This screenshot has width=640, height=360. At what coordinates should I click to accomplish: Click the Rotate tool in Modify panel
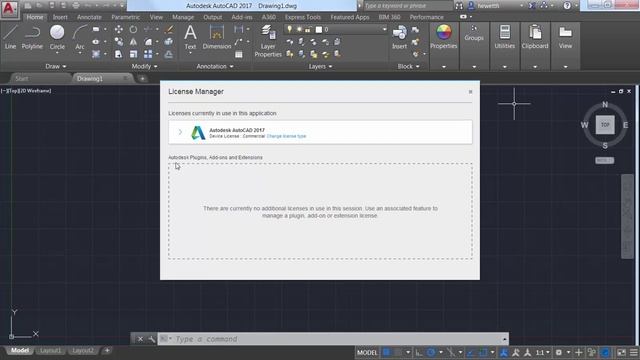point(133,29)
